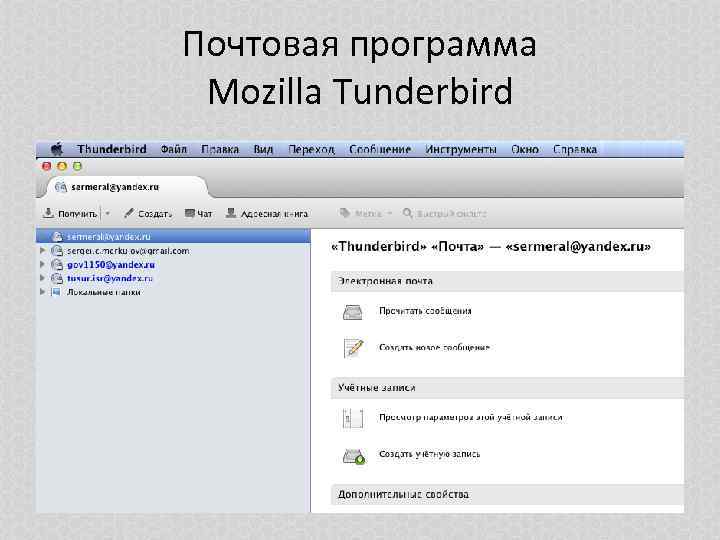Select sermeral@yandex.ru account in folder tree
Screen dimensions: 720x540
tap(173, 236)
